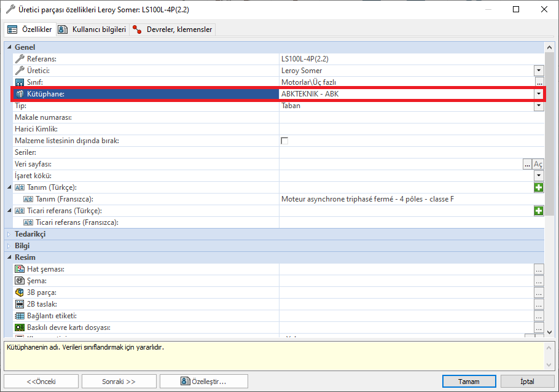Open the Kütüphane dropdown
Viewport: 559px width, 392px height.
click(539, 94)
